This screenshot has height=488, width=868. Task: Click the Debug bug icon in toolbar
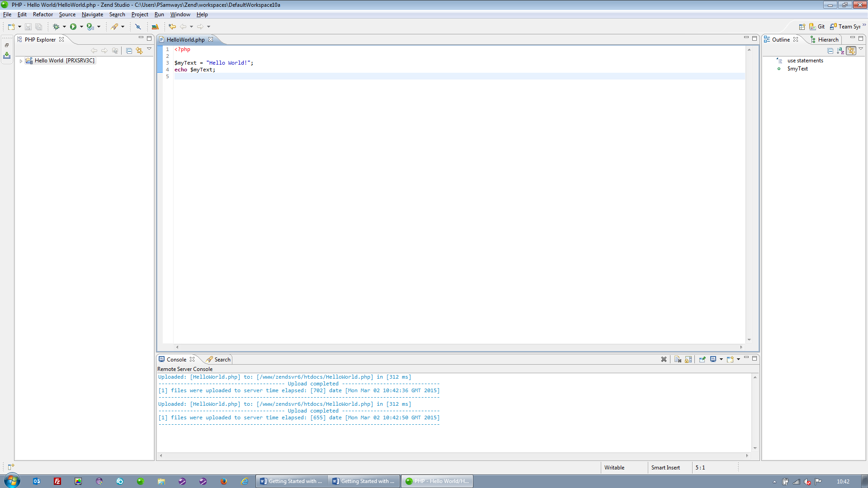click(x=56, y=27)
